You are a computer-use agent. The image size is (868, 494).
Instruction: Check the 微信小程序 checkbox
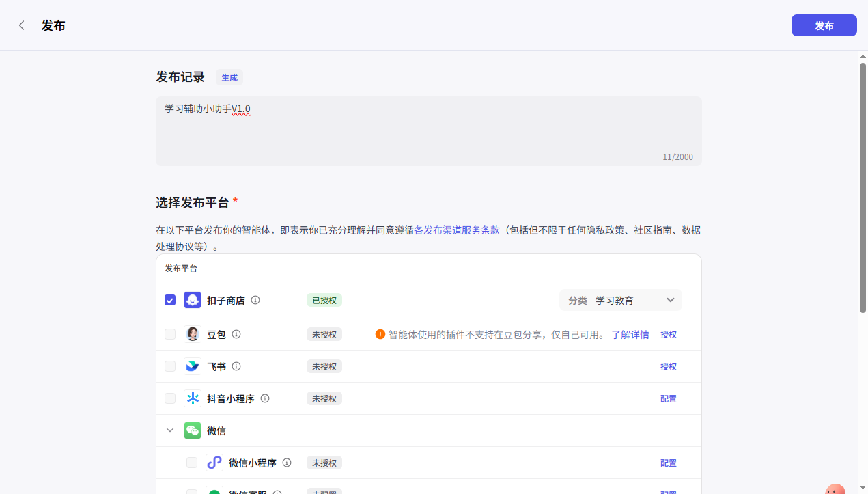(191, 463)
